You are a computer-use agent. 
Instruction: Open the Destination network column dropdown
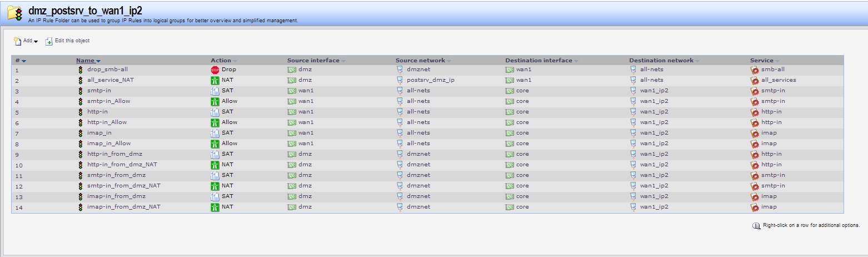click(697, 61)
